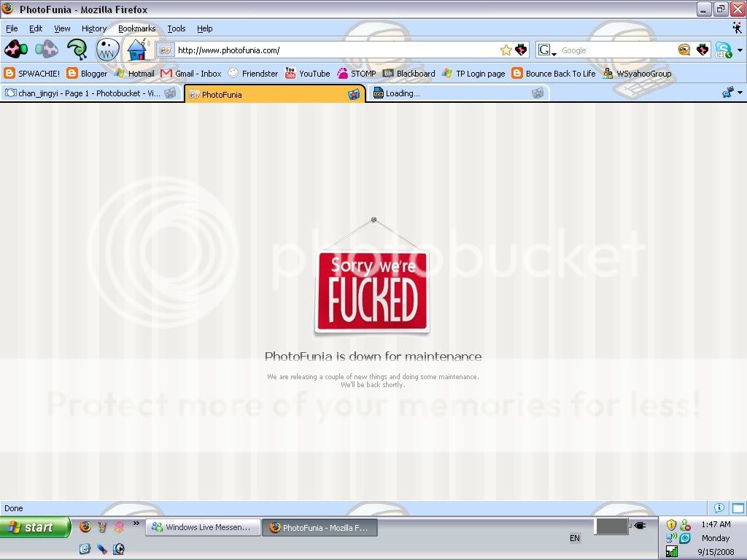The width and height of the screenshot is (747, 560).
Task: Click the Skype toolbar icon
Action: coord(723,50)
